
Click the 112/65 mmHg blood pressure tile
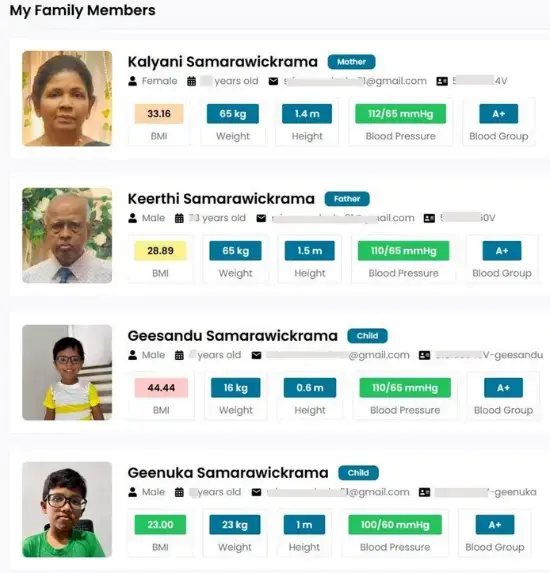click(401, 114)
